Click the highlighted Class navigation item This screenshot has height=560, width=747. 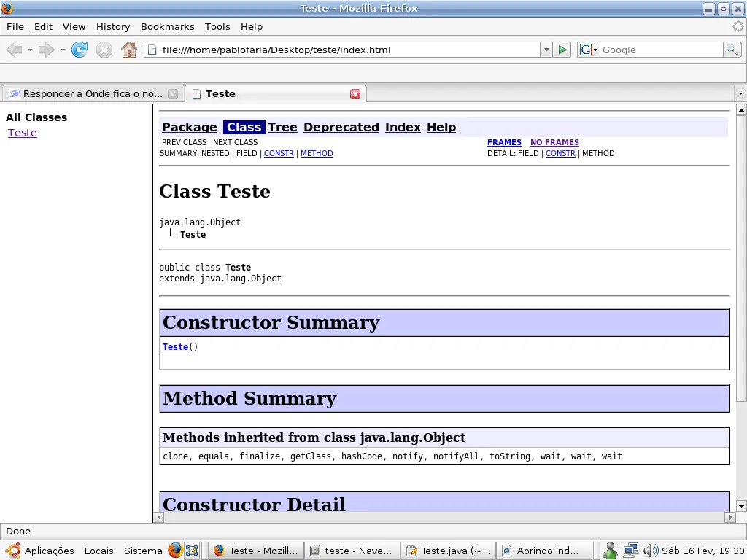[x=244, y=127]
